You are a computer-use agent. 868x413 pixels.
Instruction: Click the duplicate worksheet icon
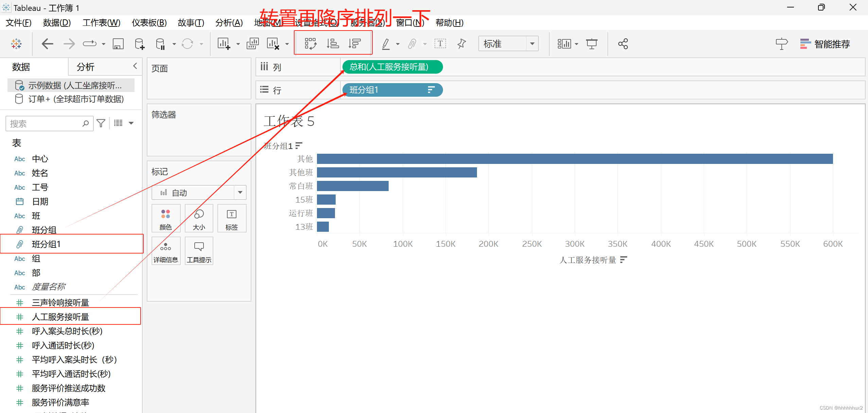click(x=252, y=44)
